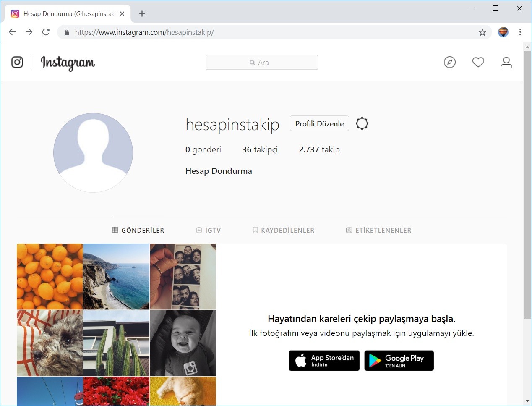Click the kitten on yellow thumbnail
Screen dimensions: 532x406
(183, 391)
